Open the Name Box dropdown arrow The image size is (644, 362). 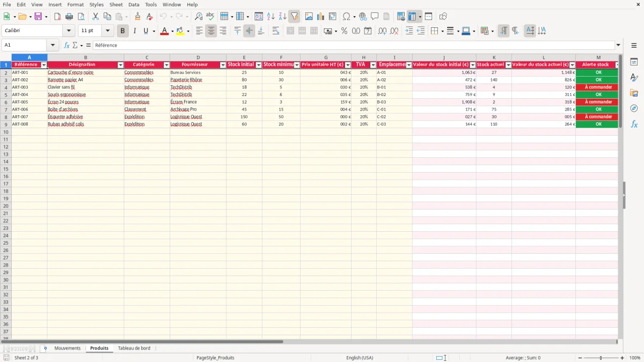52,45
